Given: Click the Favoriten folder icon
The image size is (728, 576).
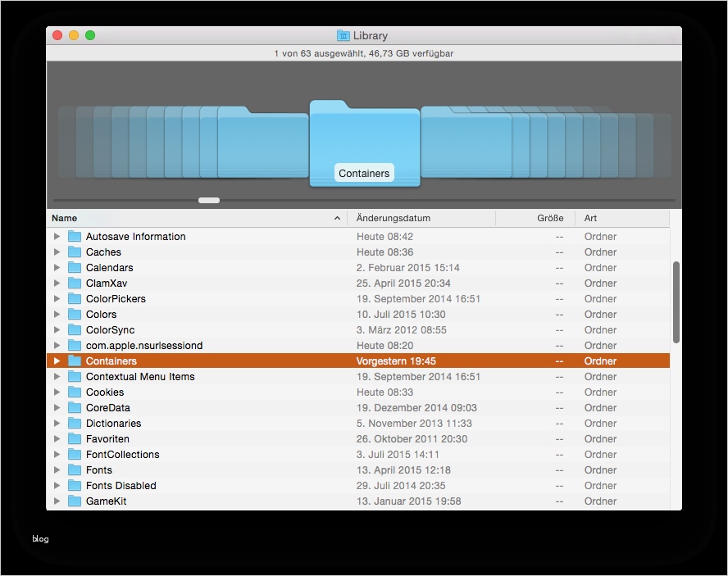Looking at the screenshot, I should tap(75, 438).
